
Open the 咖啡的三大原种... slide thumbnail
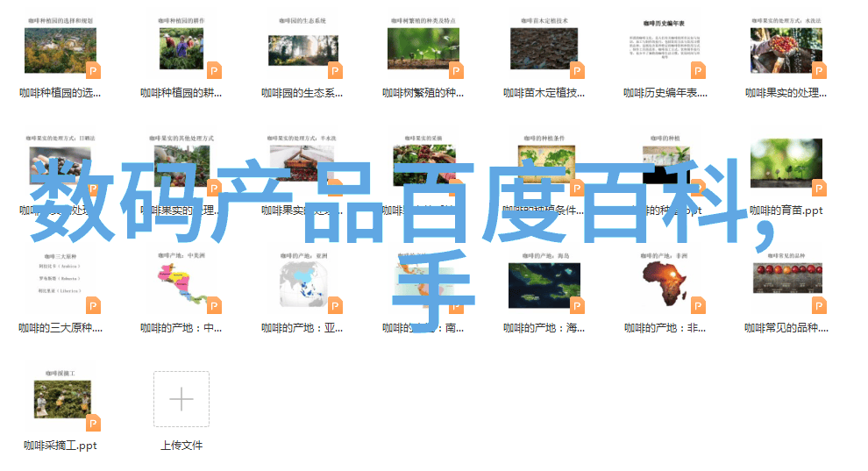tap(60, 275)
